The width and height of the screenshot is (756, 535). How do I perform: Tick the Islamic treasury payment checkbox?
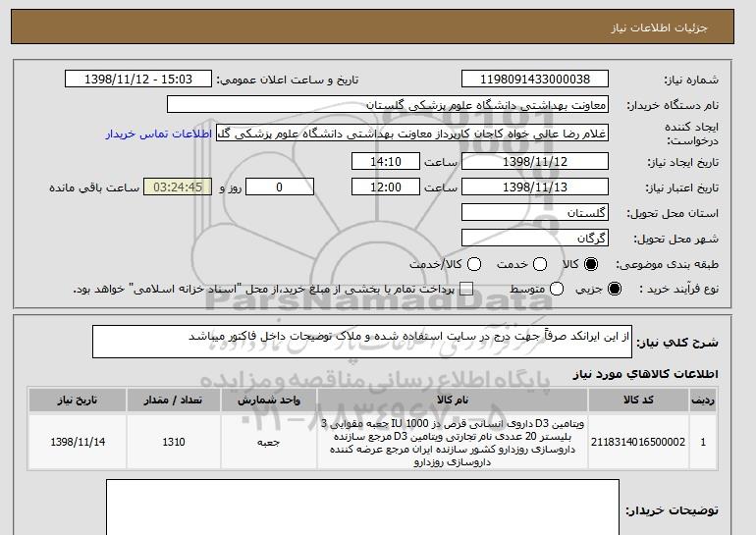pos(465,289)
